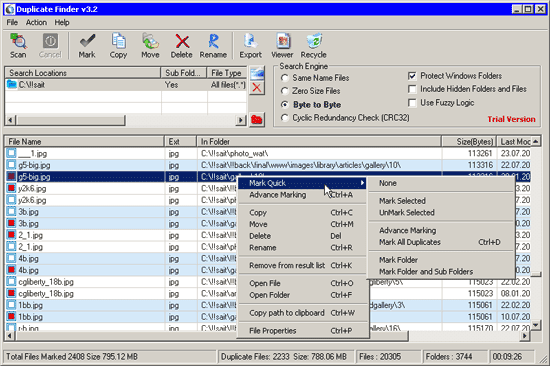Click the Export toolbar icon

(x=250, y=46)
